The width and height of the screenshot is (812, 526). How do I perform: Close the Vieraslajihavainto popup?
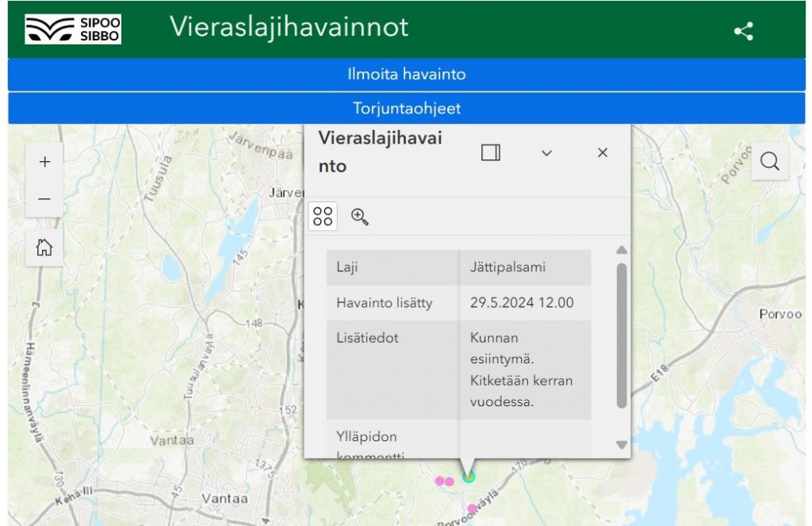pyautogui.click(x=603, y=153)
